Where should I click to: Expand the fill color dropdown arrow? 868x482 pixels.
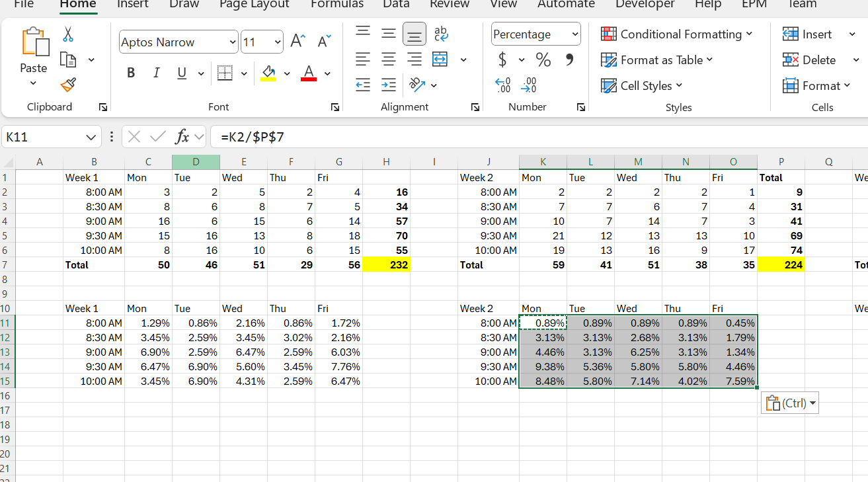(287, 73)
